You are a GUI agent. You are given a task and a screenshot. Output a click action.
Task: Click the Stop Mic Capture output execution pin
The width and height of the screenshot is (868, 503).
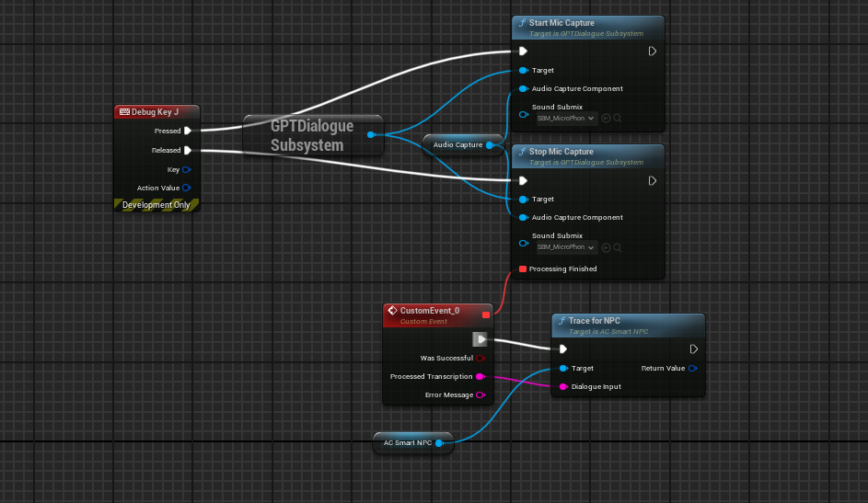653,180
